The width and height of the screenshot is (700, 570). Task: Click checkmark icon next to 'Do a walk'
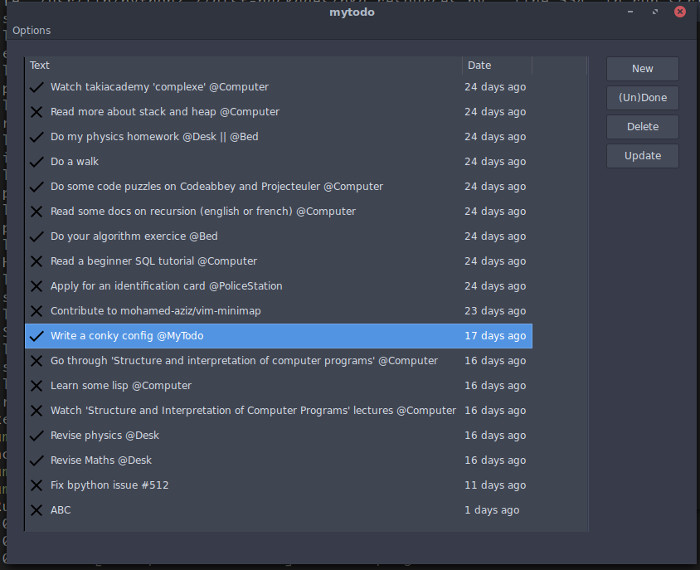[37, 162]
